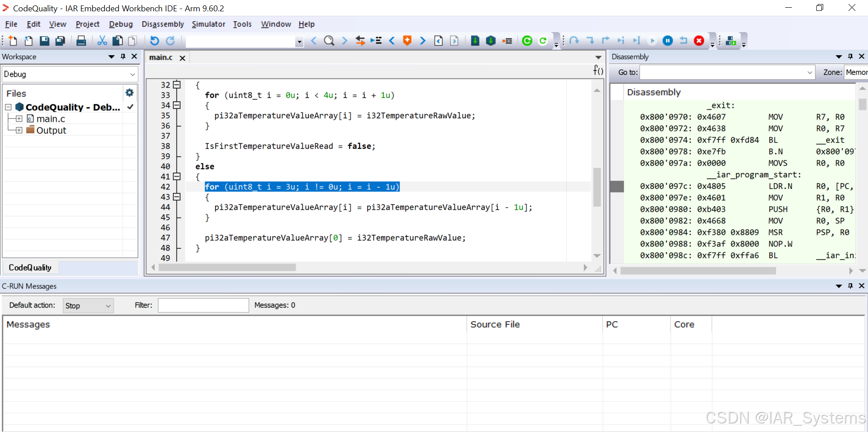Click Debug without Downloading icon
The width and height of the screenshot is (868, 432).
(543, 41)
